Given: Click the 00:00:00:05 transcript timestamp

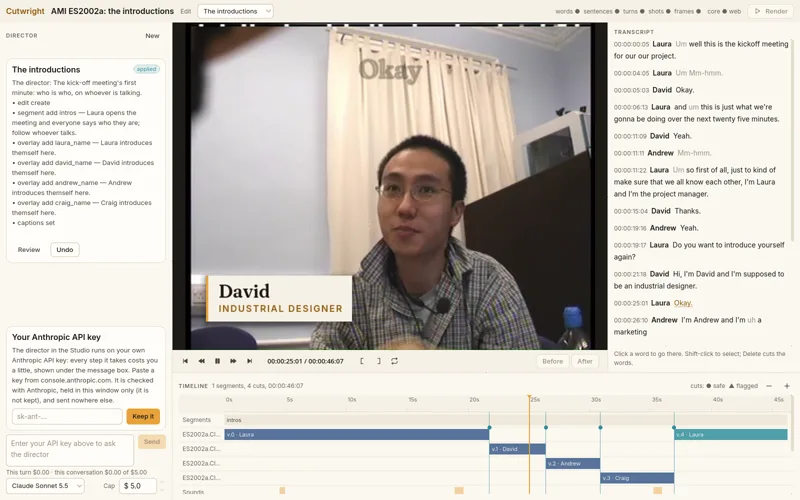Looking at the screenshot, I should pyautogui.click(x=631, y=44).
